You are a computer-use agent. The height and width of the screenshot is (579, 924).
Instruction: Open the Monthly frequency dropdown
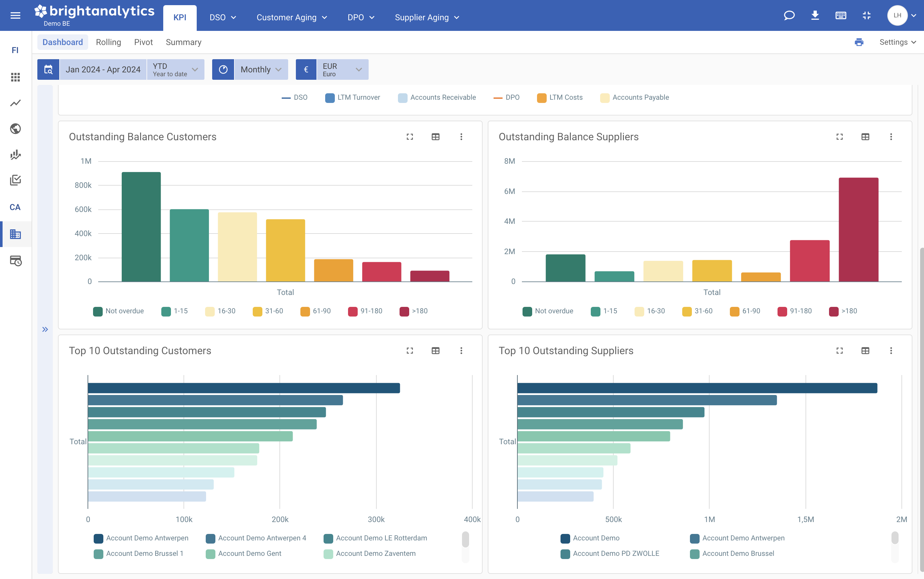click(260, 69)
